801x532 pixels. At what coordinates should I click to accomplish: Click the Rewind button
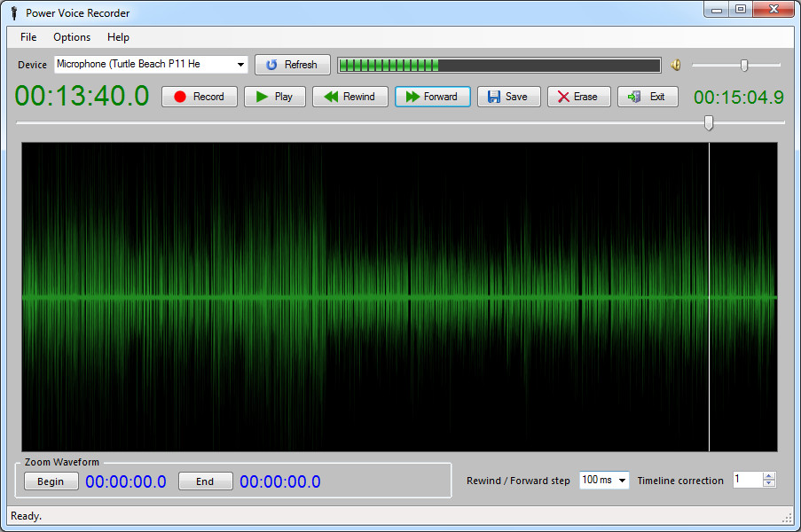point(349,97)
